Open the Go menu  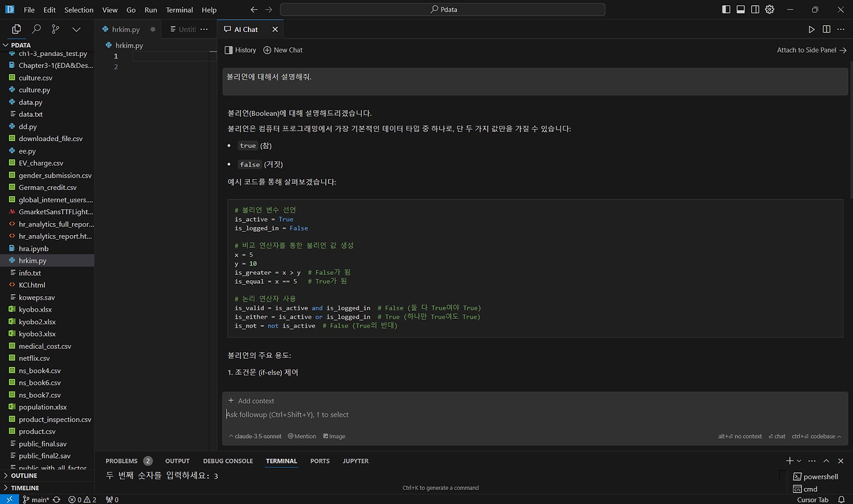point(131,10)
